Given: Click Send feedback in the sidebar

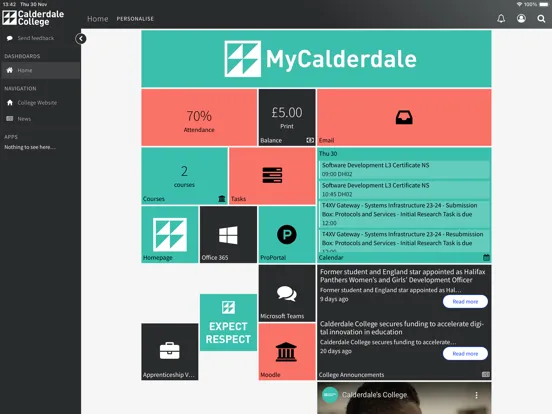Looking at the screenshot, I should point(36,38).
